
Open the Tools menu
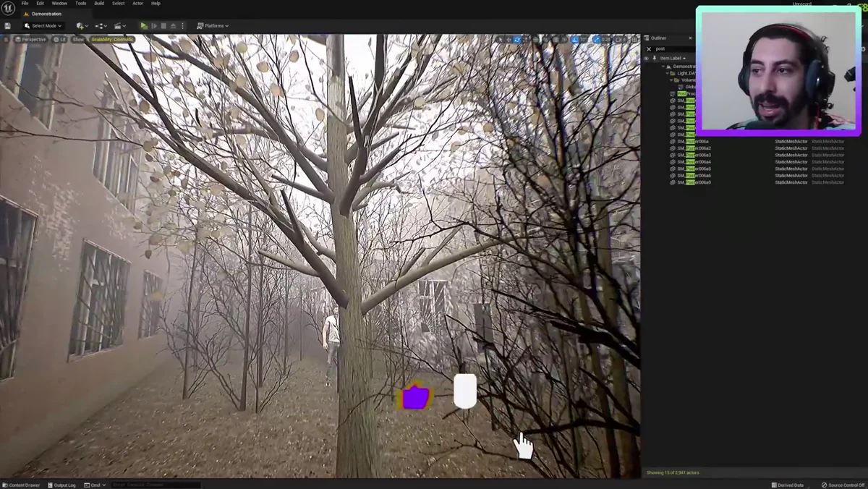coord(81,4)
